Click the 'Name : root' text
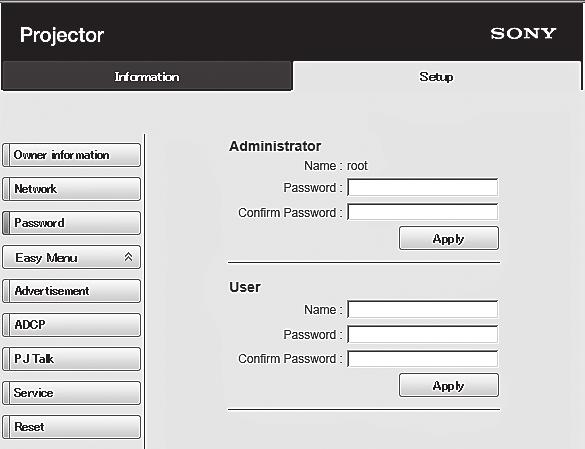The height and width of the screenshot is (449, 585). 336,165
